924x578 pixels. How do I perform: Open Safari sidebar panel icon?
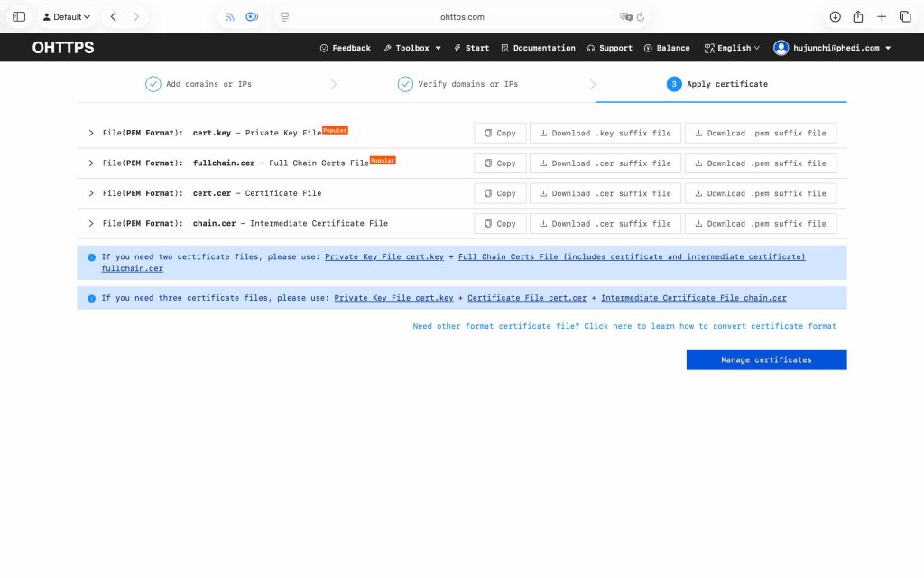click(19, 16)
